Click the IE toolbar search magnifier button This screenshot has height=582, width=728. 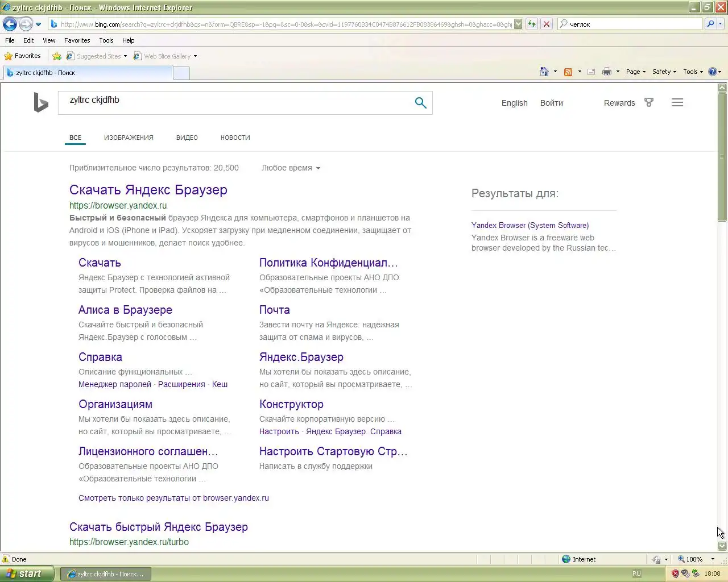coord(710,24)
